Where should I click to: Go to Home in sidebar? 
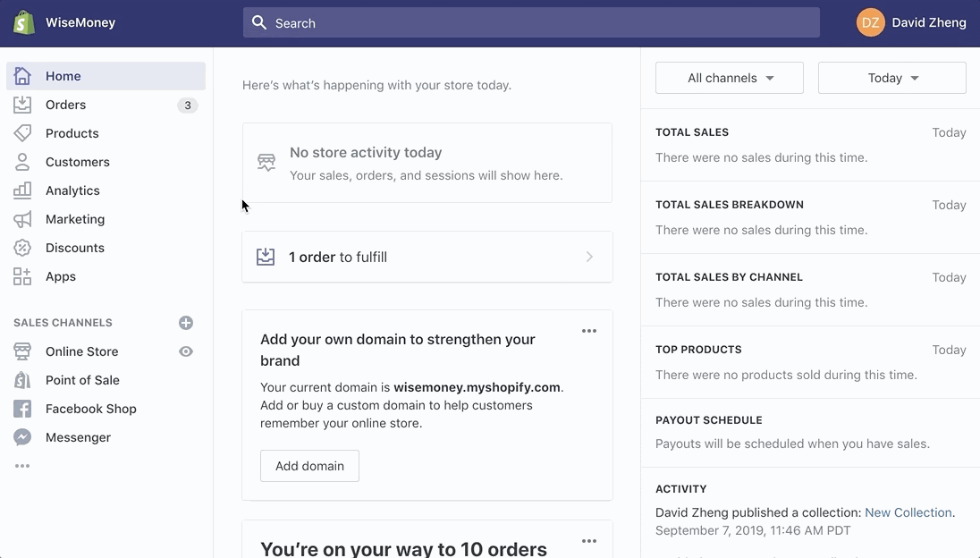pyautogui.click(x=106, y=76)
